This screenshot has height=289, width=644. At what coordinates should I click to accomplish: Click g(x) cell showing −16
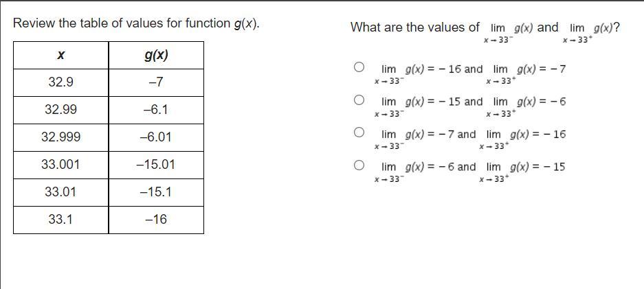[156, 220]
